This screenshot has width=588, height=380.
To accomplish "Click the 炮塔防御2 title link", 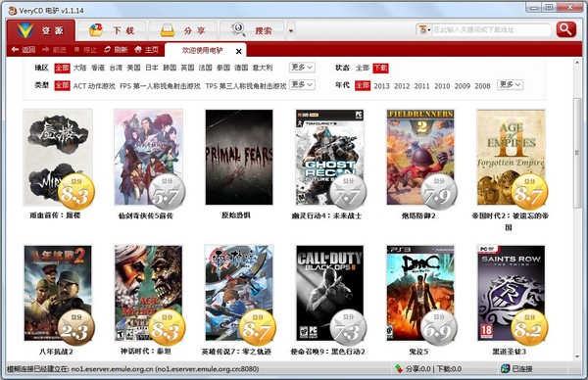I will click(x=418, y=215).
